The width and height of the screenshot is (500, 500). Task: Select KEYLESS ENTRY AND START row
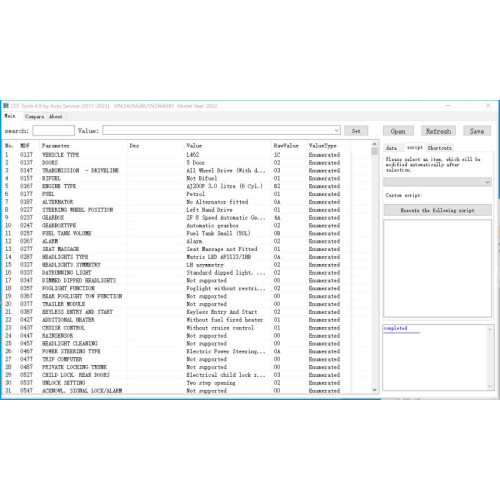pyautogui.click(x=187, y=312)
